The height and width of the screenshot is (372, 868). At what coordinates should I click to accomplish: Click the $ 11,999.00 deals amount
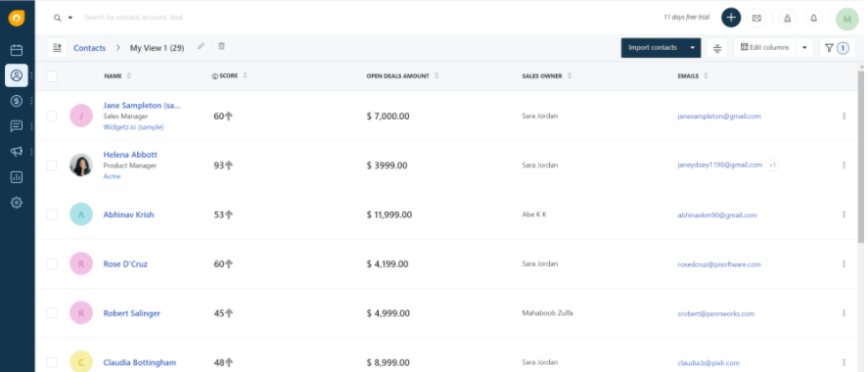click(389, 214)
